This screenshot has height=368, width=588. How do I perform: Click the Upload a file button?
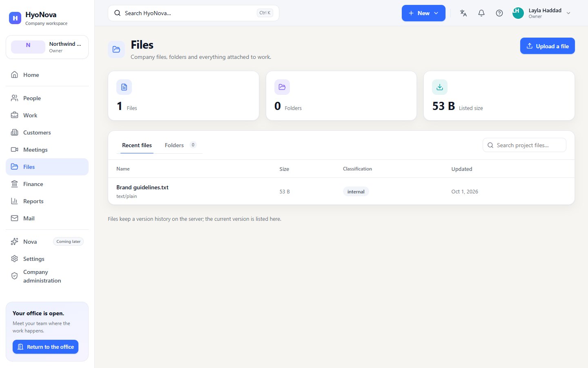tap(547, 46)
